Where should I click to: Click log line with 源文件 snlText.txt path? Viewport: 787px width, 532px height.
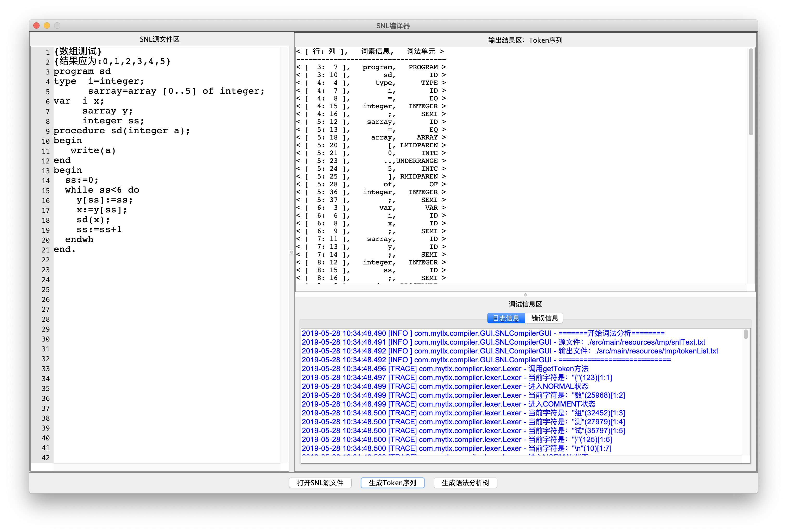pyautogui.click(x=503, y=342)
